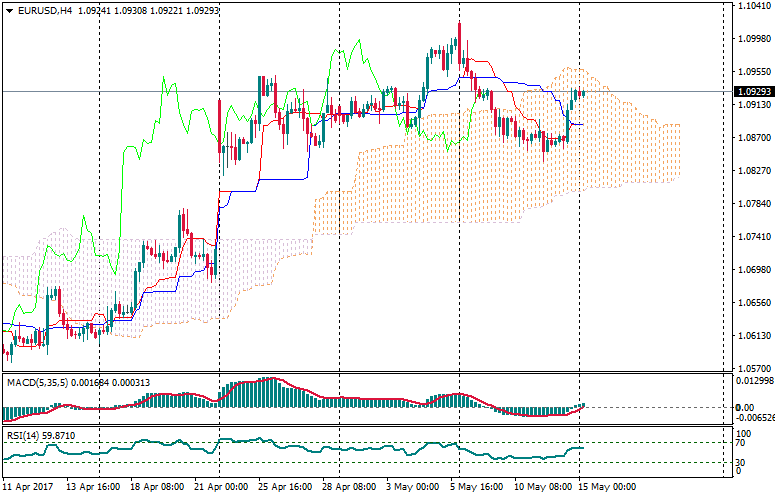Click the 1.10410 price scale label
The width and height of the screenshot is (775, 498).
754,6
